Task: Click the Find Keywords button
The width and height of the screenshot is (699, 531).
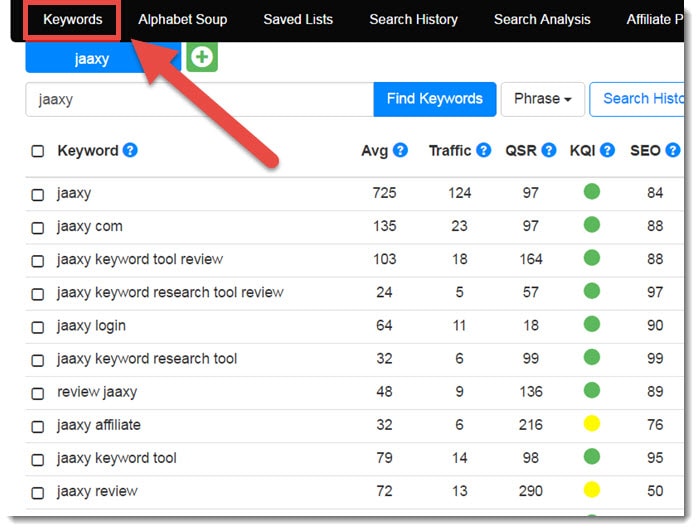Action: click(435, 99)
